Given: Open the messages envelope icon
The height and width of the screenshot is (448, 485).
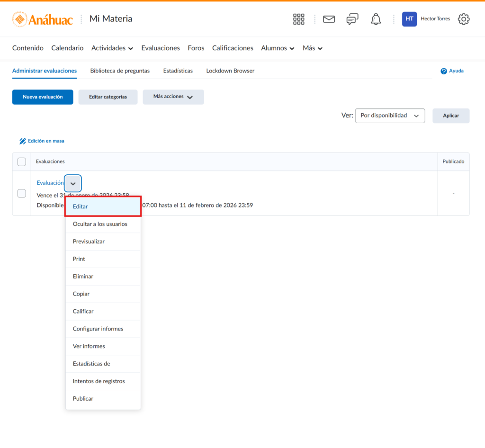Looking at the screenshot, I should (329, 19).
